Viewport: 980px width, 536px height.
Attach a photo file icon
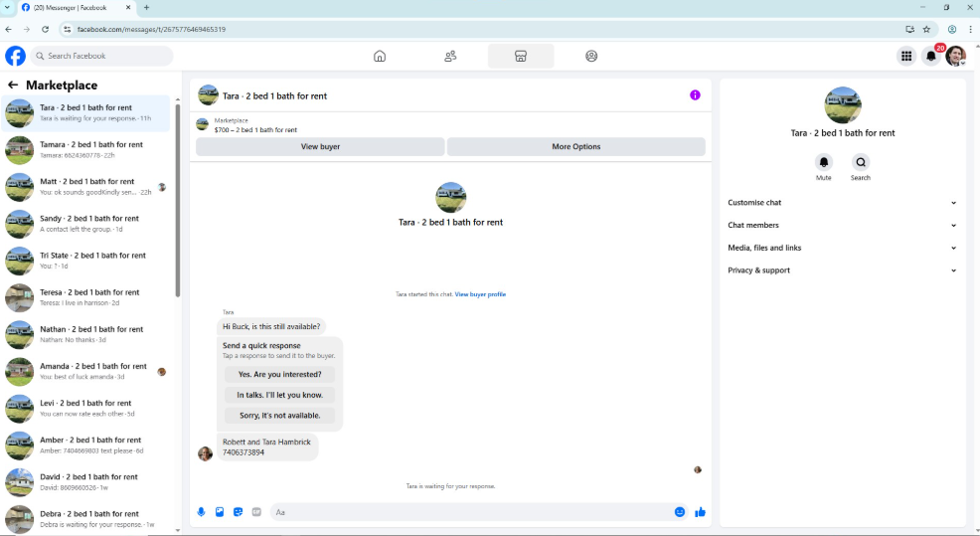pyautogui.click(x=220, y=511)
